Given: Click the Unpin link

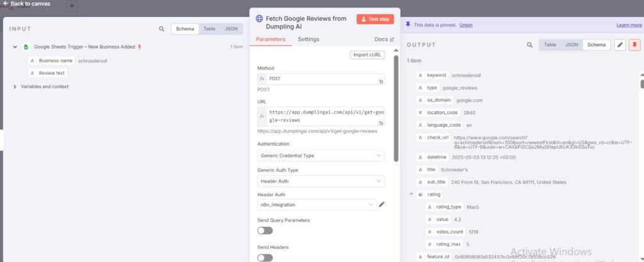Looking at the screenshot, I should pos(466,25).
